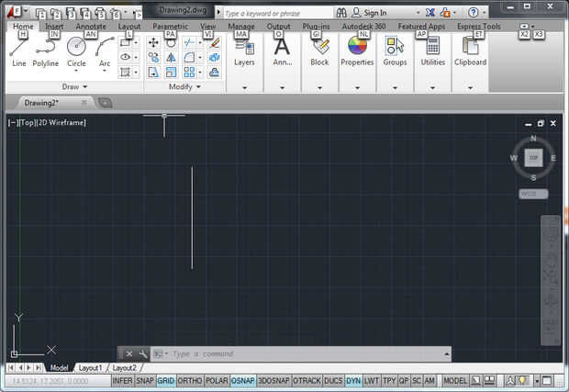Switch to the Annotate ribbon tab

[x=90, y=27]
